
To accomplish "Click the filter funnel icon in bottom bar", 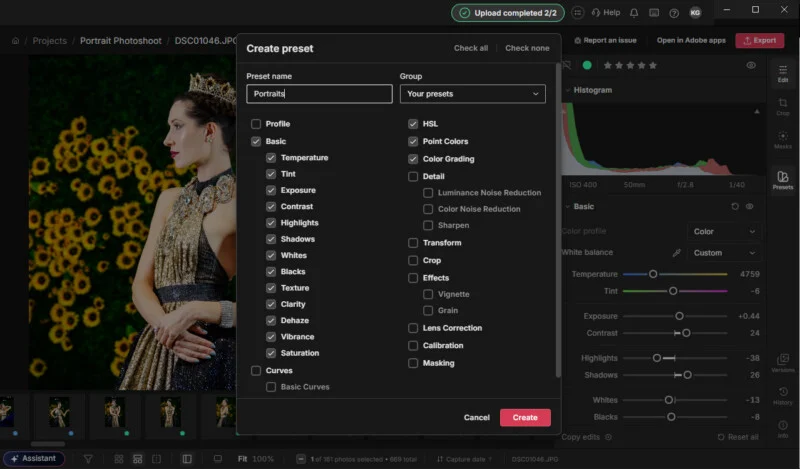I will tap(88, 459).
